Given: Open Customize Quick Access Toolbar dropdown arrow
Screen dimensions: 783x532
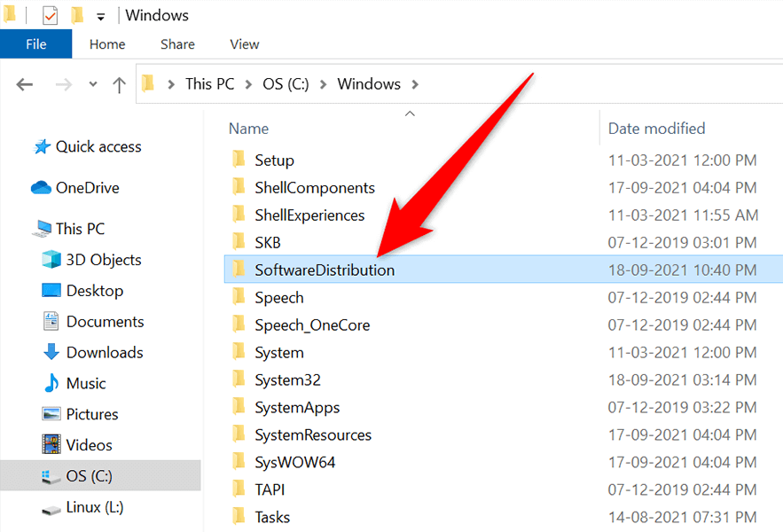Looking at the screenshot, I should coord(100,18).
